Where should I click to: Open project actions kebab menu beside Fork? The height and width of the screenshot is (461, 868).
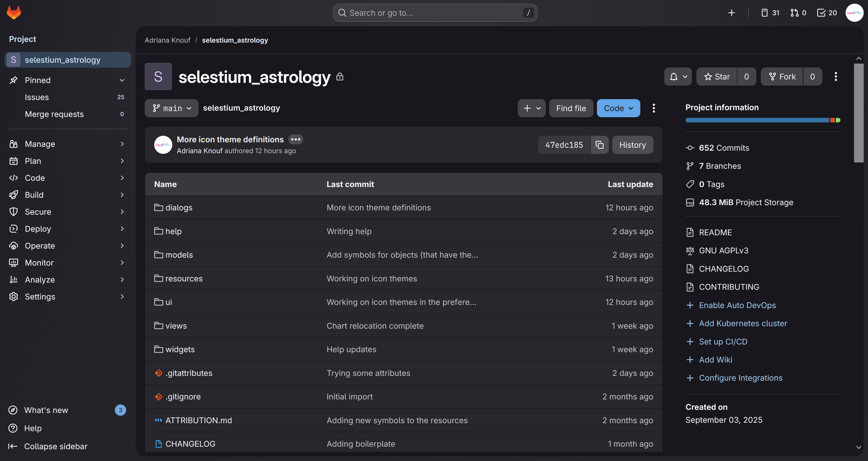[835, 77]
